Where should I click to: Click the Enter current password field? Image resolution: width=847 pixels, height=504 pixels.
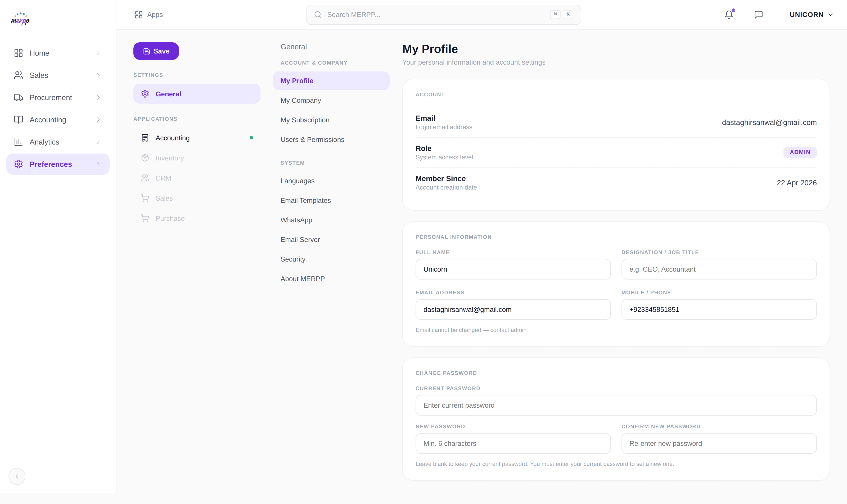point(615,405)
